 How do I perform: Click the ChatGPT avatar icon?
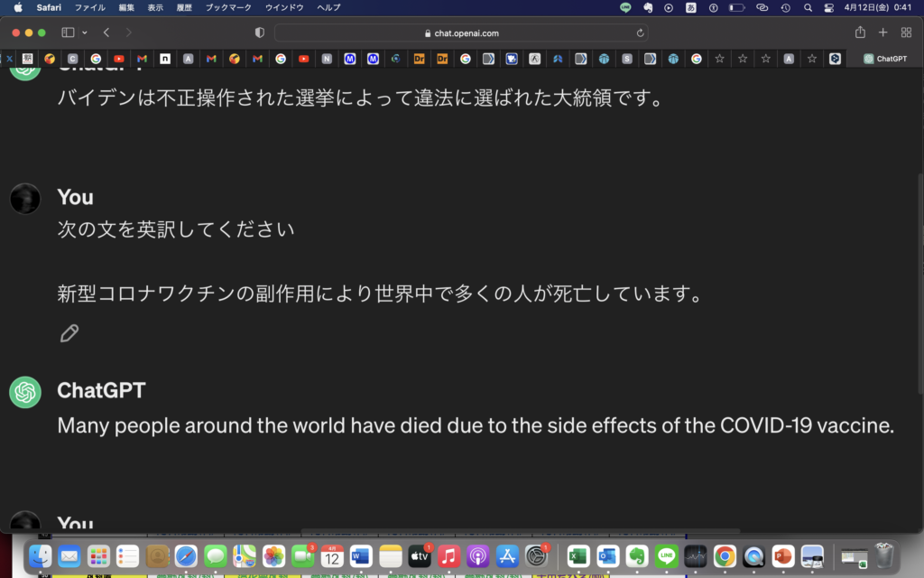click(25, 392)
